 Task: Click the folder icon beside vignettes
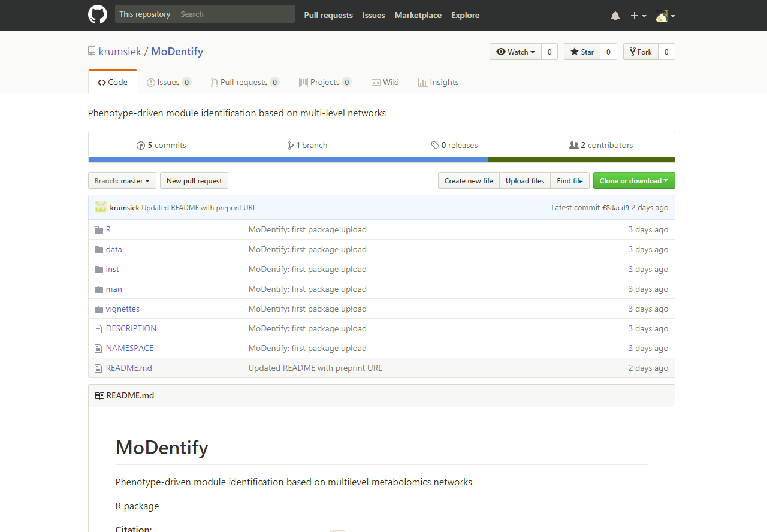click(99, 309)
